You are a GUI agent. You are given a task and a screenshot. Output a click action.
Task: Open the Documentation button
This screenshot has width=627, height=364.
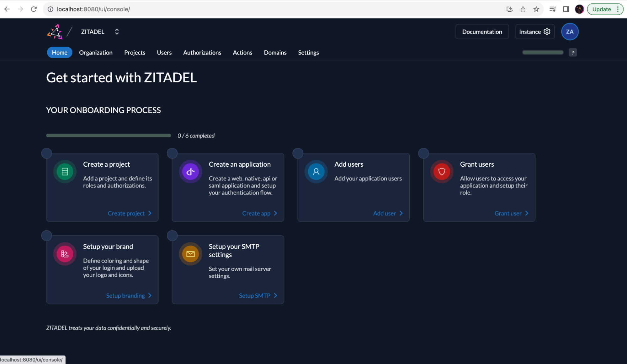[482, 32]
